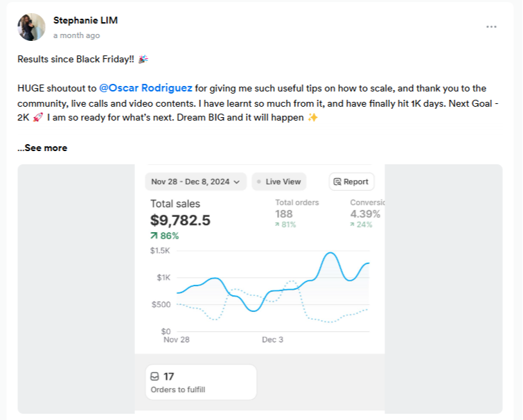This screenshot has height=420, width=523.
Task: Open the Nov 28 - Dec 8 date dropdown
Action: (195, 182)
